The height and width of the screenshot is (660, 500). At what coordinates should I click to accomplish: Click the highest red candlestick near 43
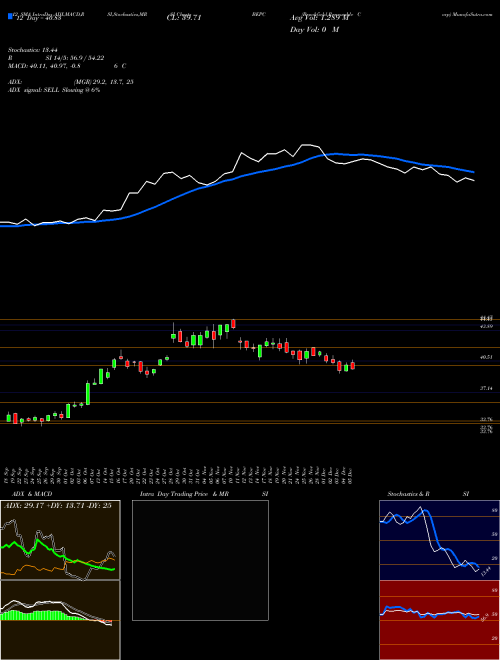point(234,323)
